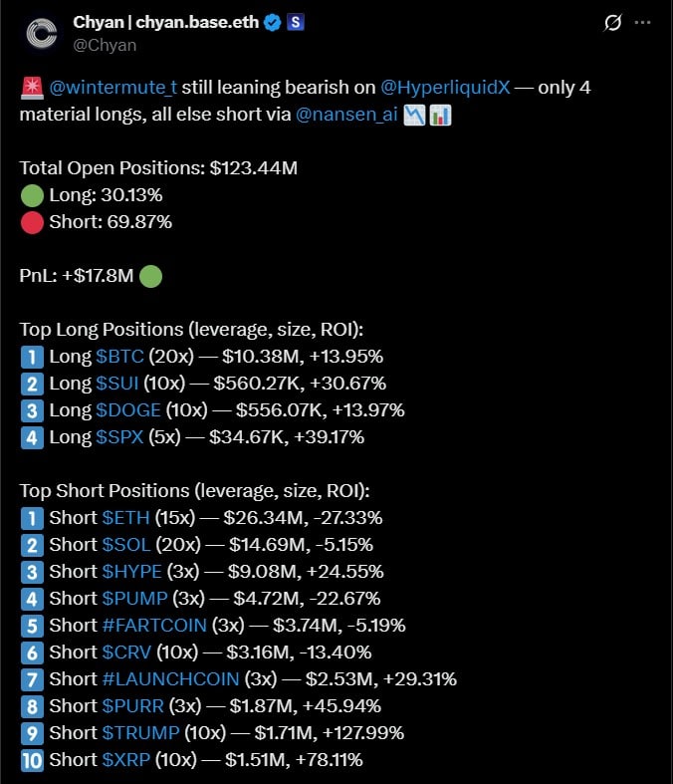673x784 pixels.
Task: Click the square S affiliation badge
Action: [295, 22]
